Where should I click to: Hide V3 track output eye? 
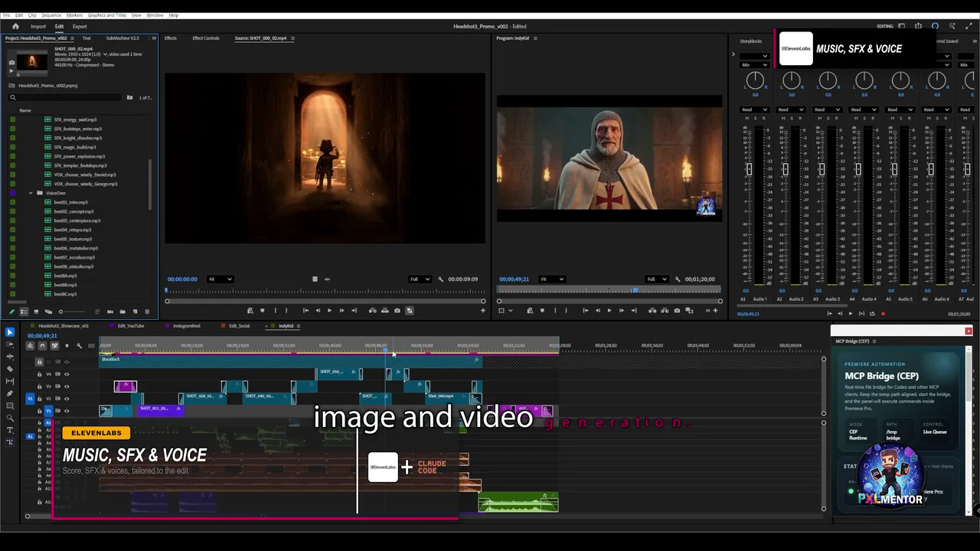click(67, 386)
